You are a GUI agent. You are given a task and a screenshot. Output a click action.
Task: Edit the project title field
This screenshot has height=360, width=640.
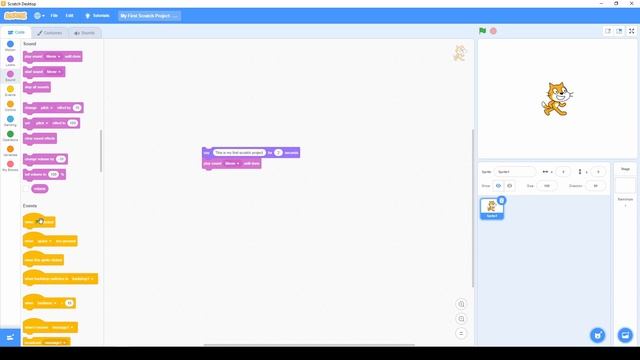click(x=149, y=16)
